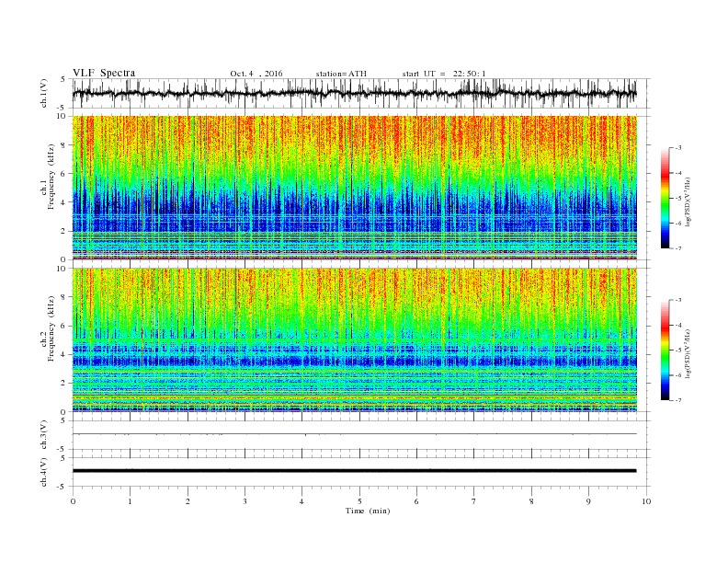Click the "5" tick on the time axis

(359, 501)
